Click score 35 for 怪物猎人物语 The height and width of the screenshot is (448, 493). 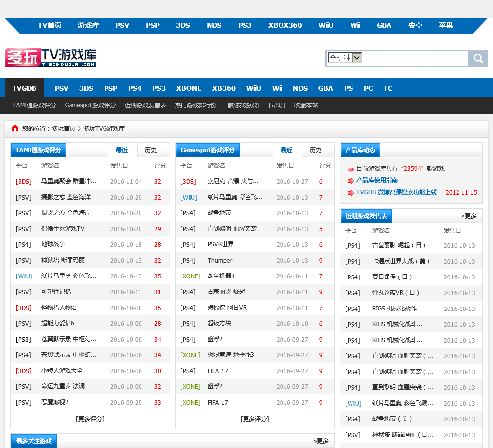tap(158, 308)
